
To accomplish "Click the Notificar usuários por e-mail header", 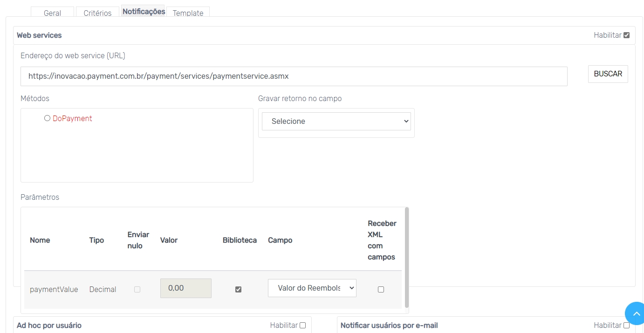I will pyautogui.click(x=389, y=326).
